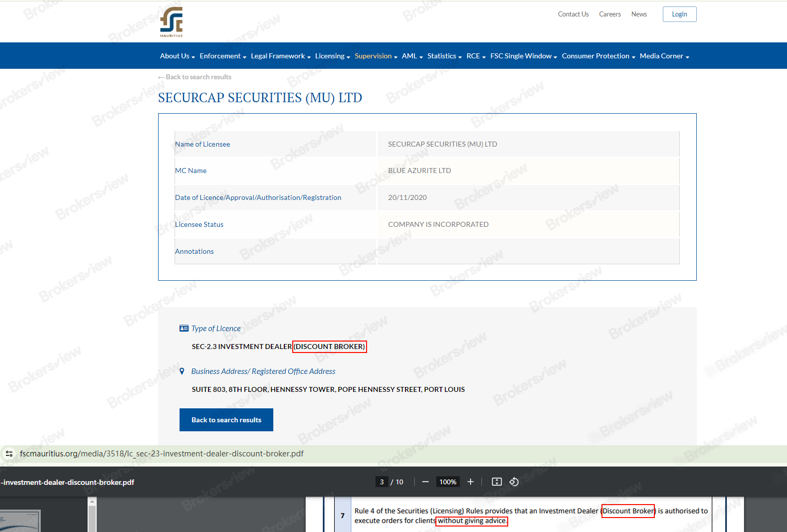787x532 pixels.
Task: Expand the AML menu
Action: (412, 56)
